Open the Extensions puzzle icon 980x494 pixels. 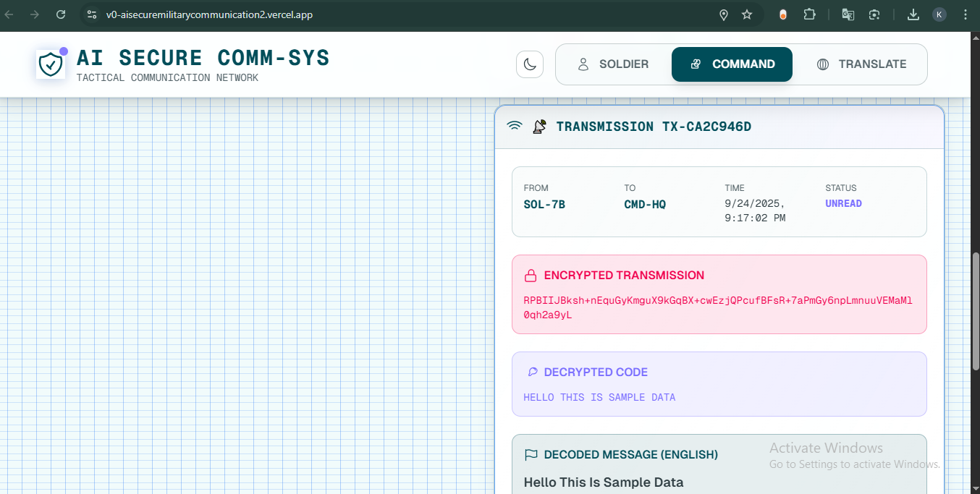(809, 14)
